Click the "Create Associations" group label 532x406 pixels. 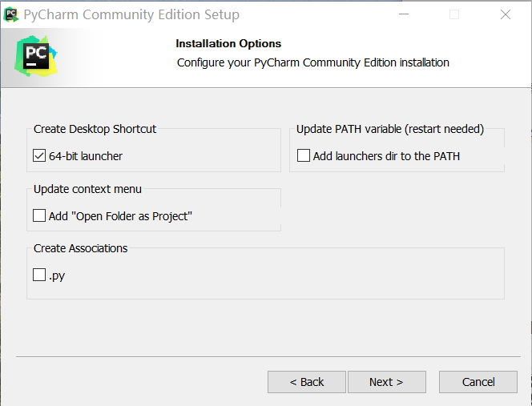(x=80, y=248)
